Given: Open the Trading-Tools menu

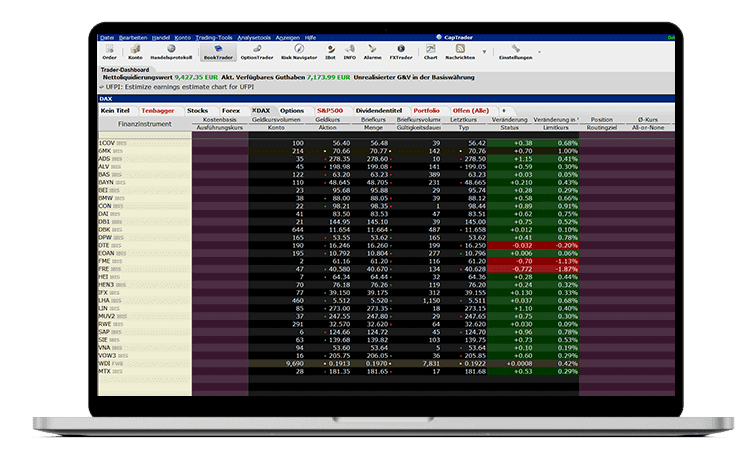Looking at the screenshot, I should coord(214,37).
